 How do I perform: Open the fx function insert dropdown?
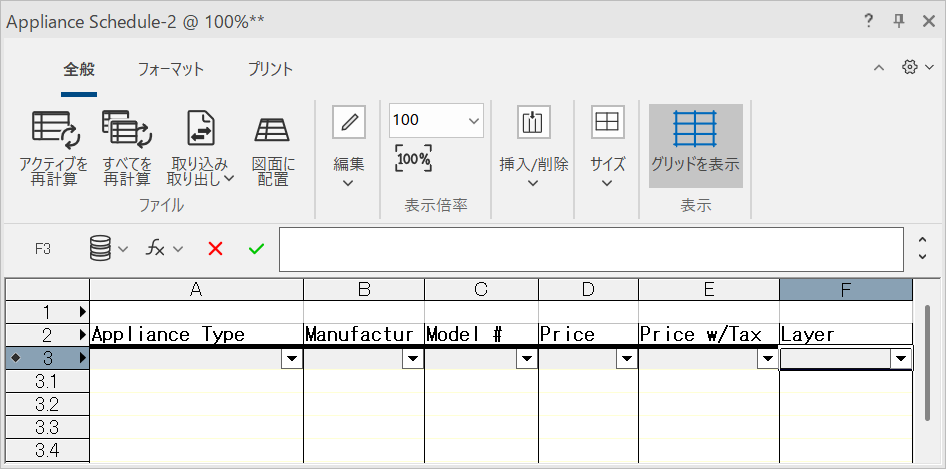(165, 249)
